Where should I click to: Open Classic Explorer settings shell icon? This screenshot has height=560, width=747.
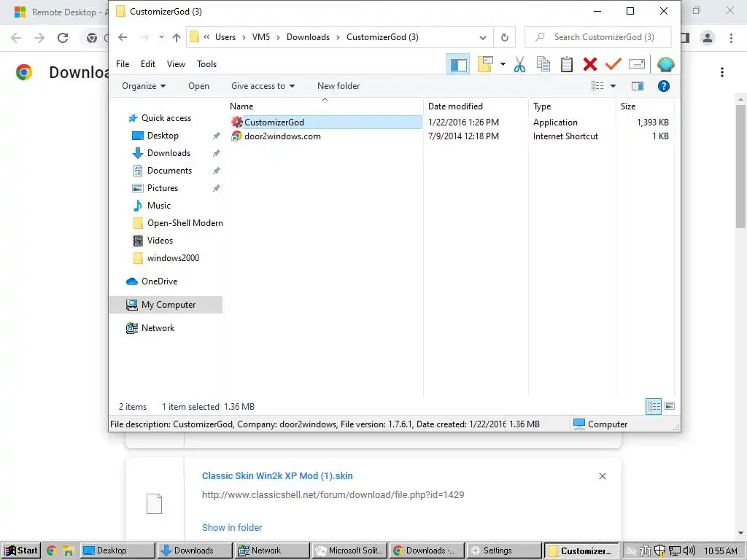pyautogui.click(x=665, y=64)
